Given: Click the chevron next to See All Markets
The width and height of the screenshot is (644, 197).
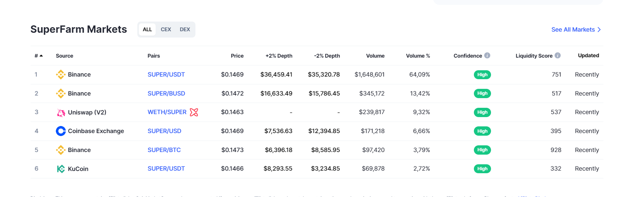Looking at the screenshot, I should 599,30.
